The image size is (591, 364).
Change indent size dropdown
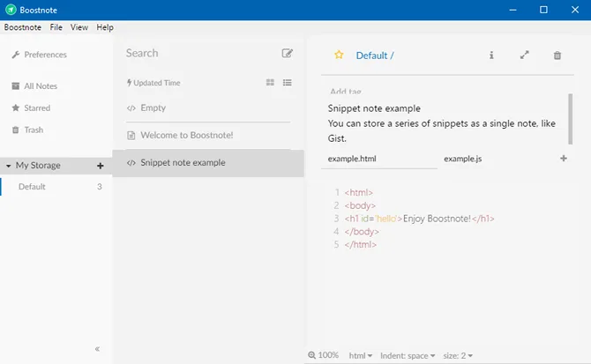[458, 355]
